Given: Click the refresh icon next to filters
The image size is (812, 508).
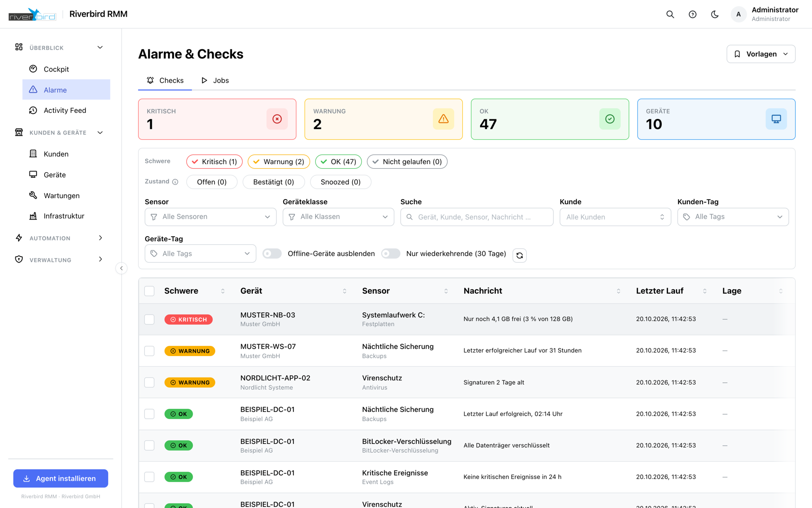Looking at the screenshot, I should (x=520, y=255).
